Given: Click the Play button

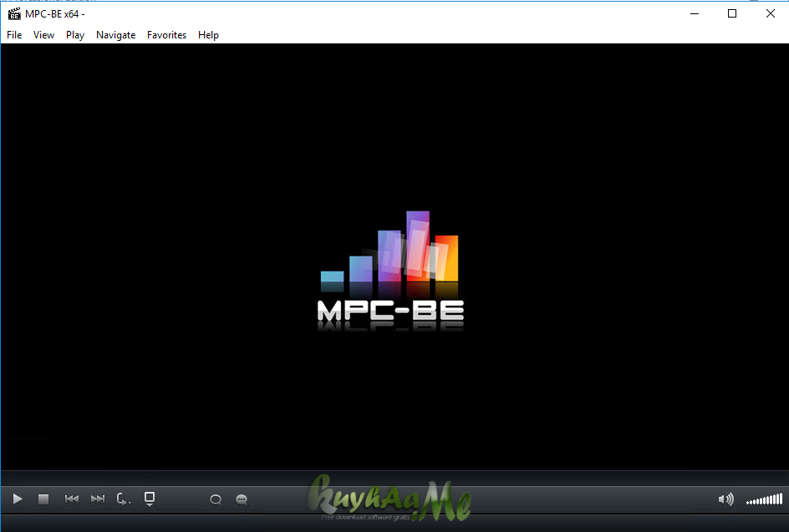Looking at the screenshot, I should pos(18,499).
